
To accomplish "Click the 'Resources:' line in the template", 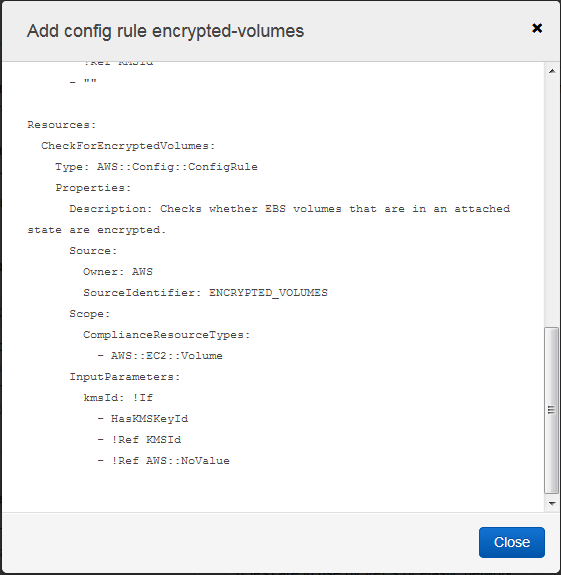I will click(x=62, y=125).
